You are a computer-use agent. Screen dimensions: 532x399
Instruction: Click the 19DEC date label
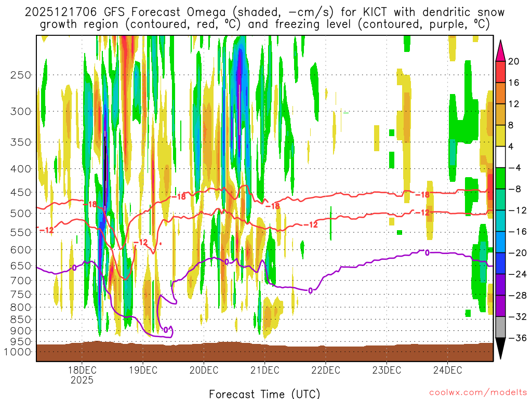143,370
